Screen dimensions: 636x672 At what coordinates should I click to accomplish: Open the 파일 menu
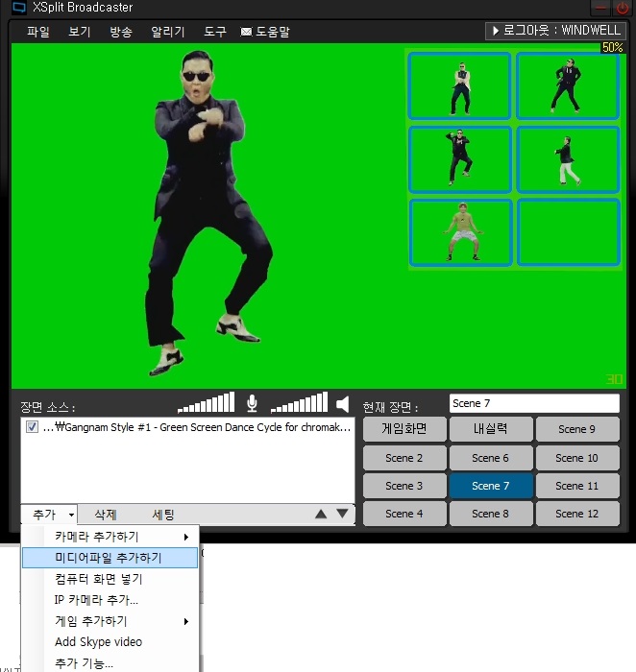click(37, 32)
